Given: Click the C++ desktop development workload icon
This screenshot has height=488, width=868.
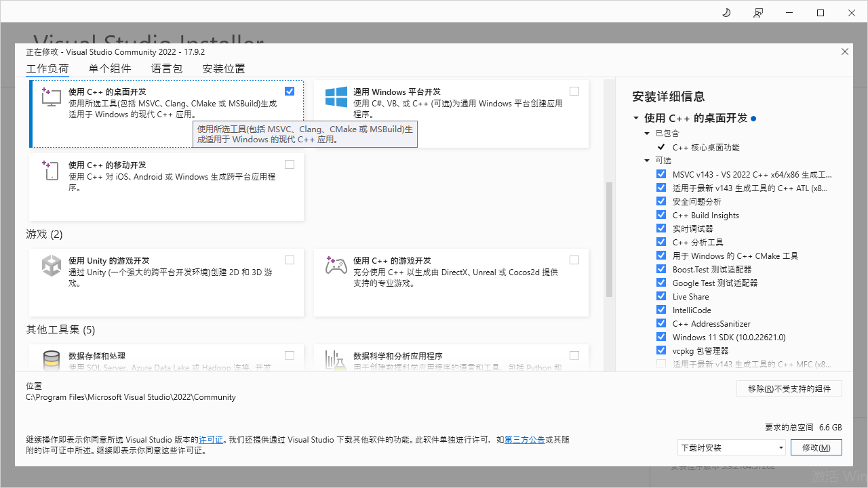Looking at the screenshot, I should pos(51,96).
